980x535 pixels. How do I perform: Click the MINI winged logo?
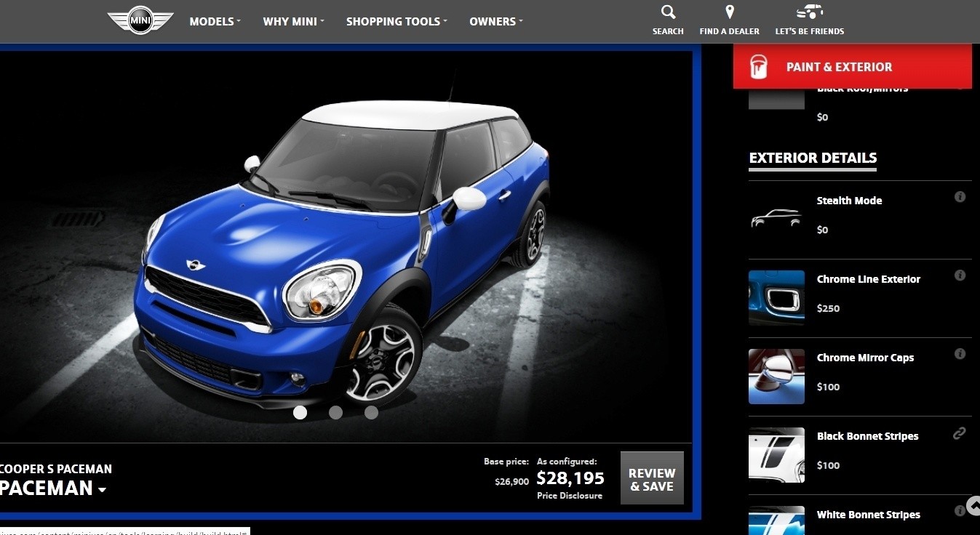(x=140, y=20)
